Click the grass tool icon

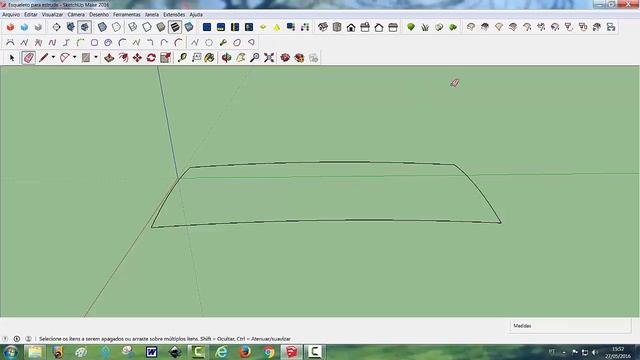pyautogui.click(x=425, y=27)
